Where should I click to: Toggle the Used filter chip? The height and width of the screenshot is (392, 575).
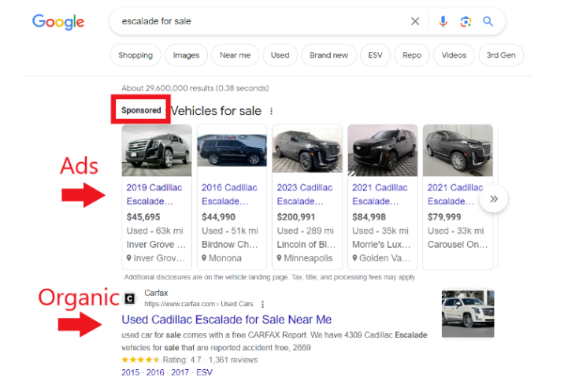280,55
